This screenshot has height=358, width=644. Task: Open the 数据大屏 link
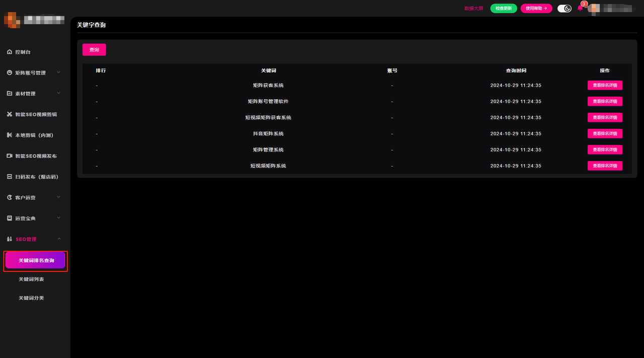point(473,9)
